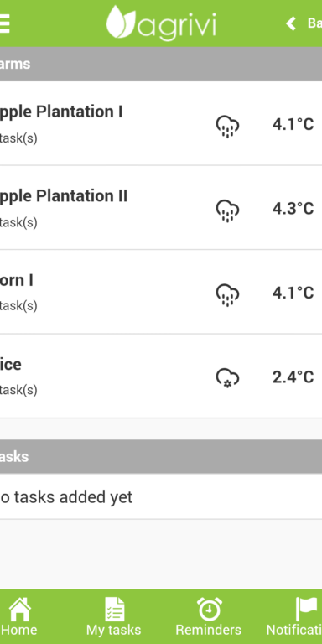Click the 2.4°C temperature for Rice
The width and height of the screenshot is (322, 644).
tap(293, 377)
